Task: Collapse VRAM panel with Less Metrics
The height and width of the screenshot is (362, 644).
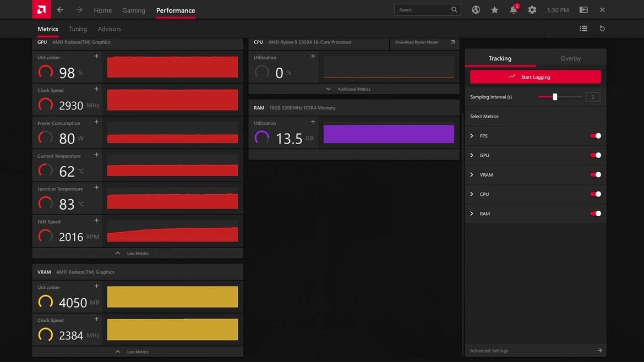Action: (138, 352)
